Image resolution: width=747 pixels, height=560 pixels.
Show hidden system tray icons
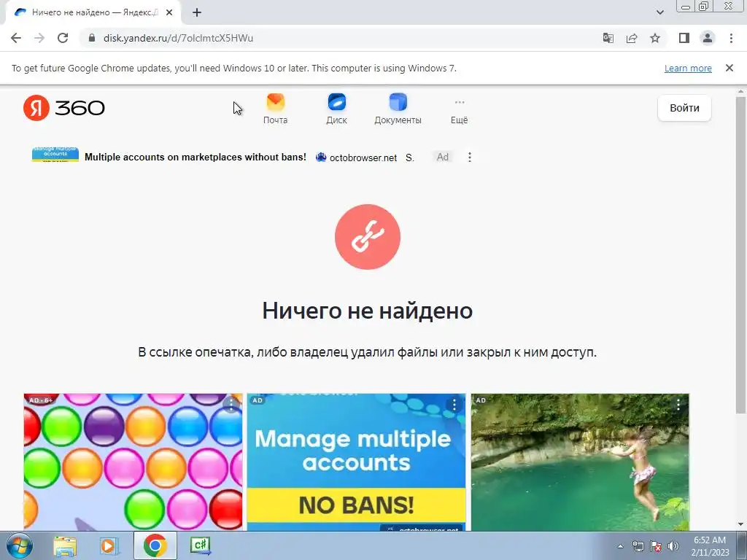tap(620, 546)
